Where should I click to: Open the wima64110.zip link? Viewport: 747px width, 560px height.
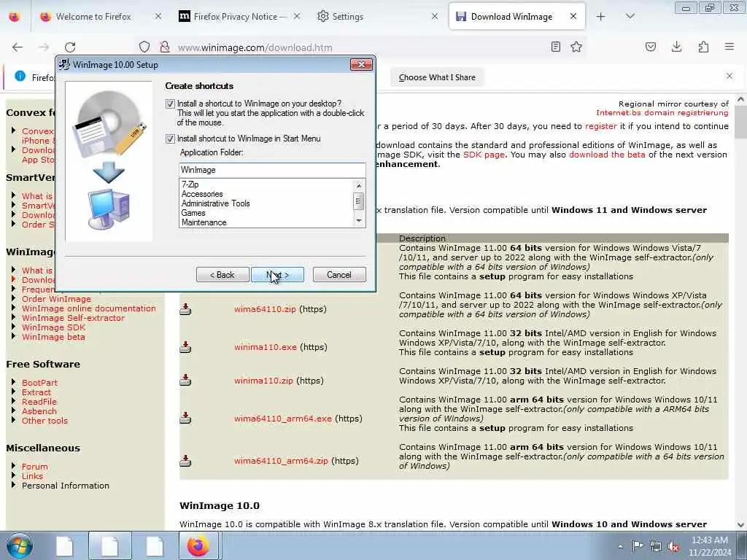point(265,309)
